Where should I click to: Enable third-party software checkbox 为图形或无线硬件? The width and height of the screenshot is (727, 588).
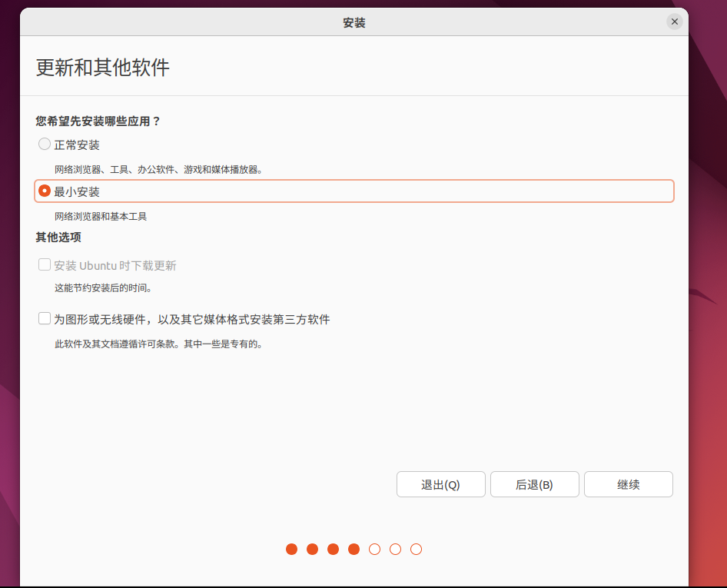coord(45,318)
